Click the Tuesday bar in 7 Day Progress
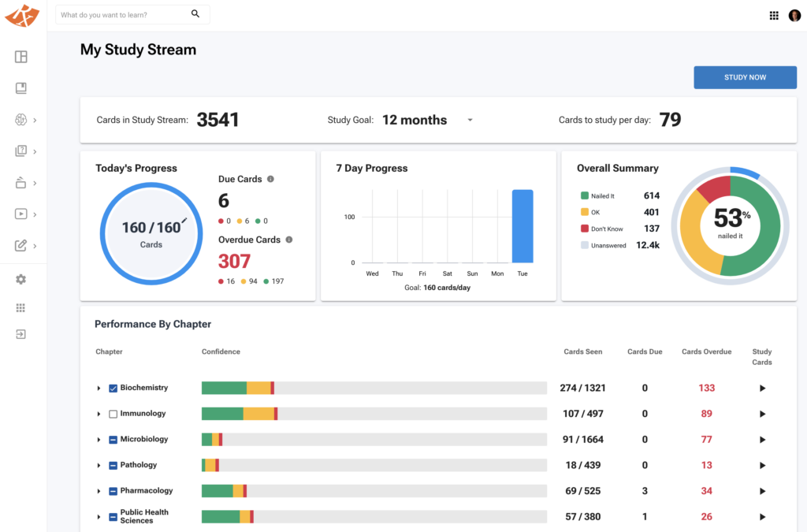Image resolution: width=807 pixels, height=532 pixels. tap(523, 226)
